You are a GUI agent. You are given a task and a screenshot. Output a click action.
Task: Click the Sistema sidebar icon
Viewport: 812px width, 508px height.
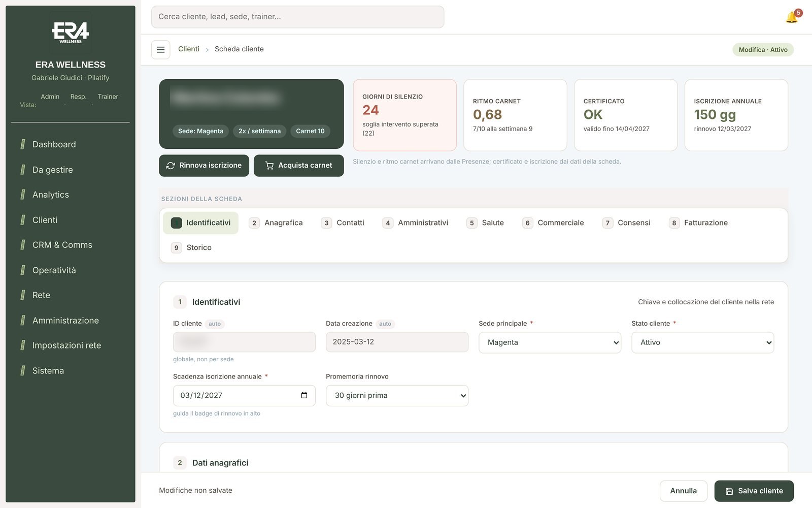click(22, 371)
